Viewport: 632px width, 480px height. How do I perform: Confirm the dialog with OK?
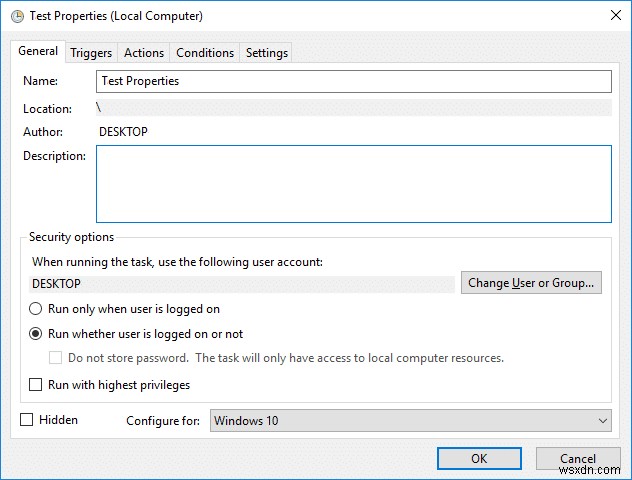(x=479, y=458)
